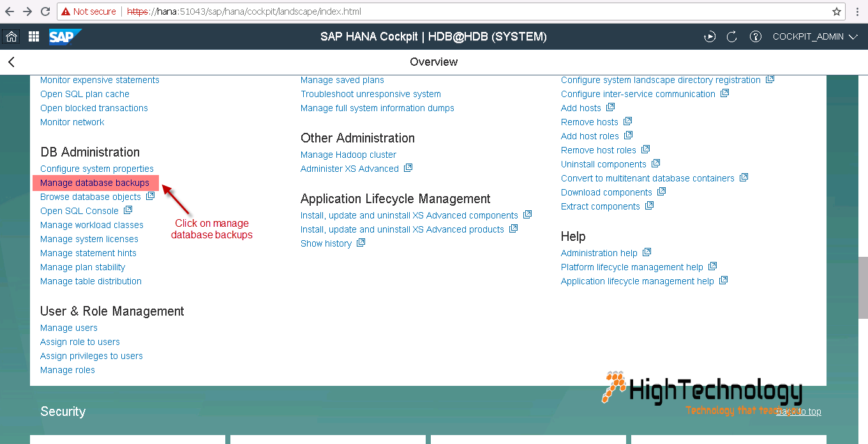
Task: Open Manage roles link
Action: click(x=68, y=370)
